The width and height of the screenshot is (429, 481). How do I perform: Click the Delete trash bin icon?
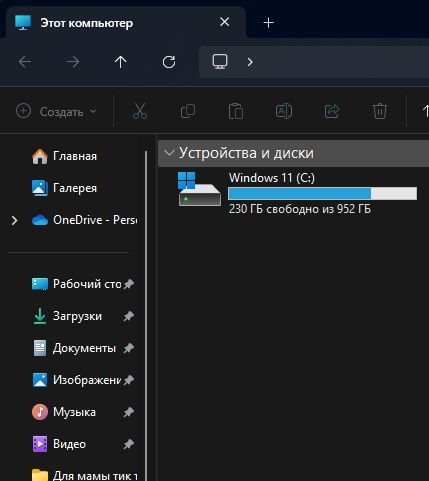(x=379, y=111)
